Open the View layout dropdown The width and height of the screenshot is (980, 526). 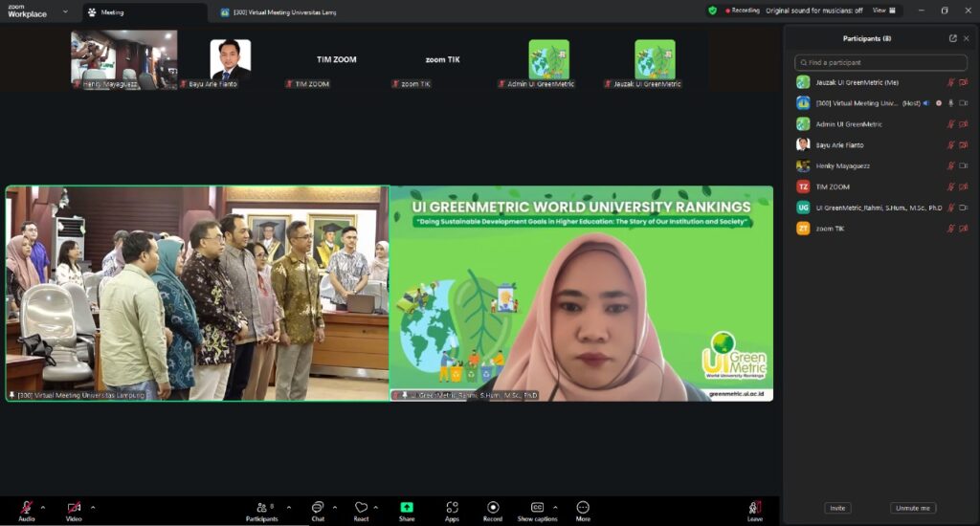[884, 11]
